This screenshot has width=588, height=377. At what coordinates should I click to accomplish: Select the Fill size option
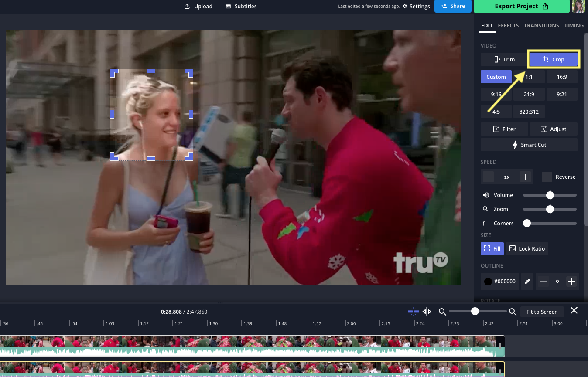(x=492, y=248)
